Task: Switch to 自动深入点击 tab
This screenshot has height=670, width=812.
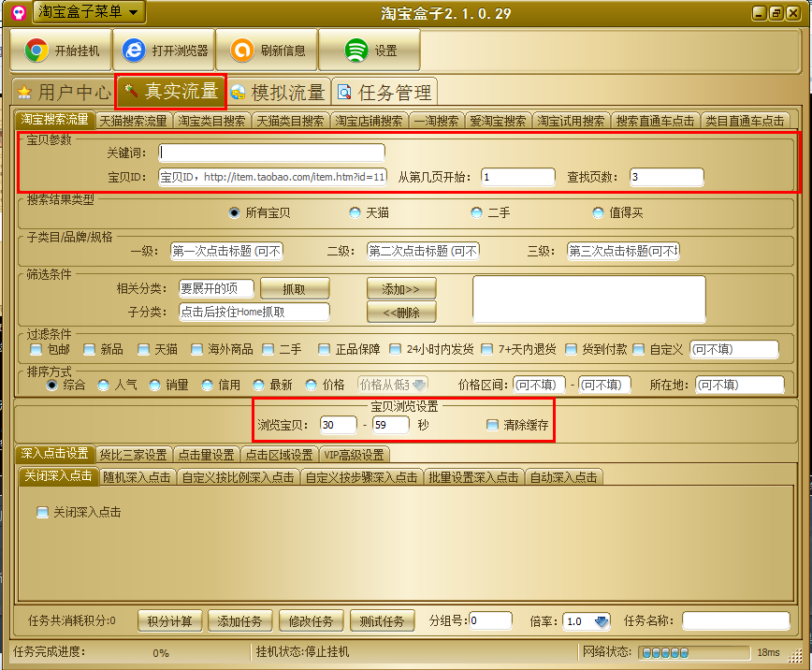Action: click(564, 477)
